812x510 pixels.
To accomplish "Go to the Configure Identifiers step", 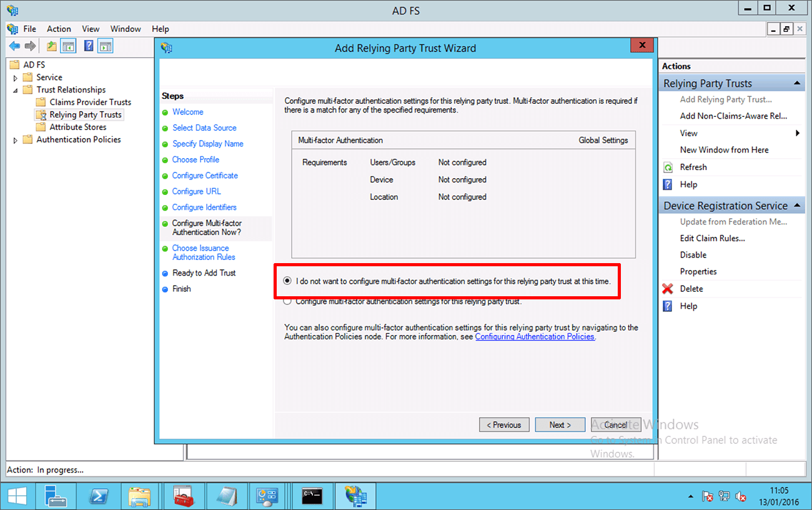I will click(204, 207).
